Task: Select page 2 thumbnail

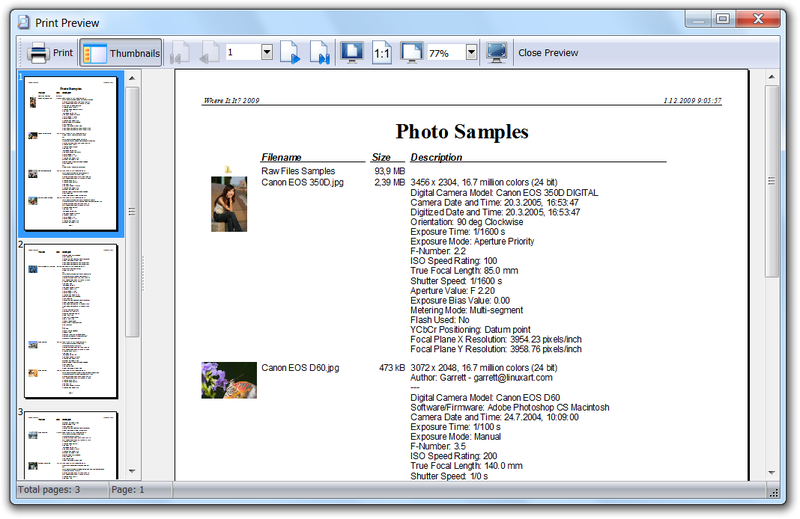Action: click(71, 321)
